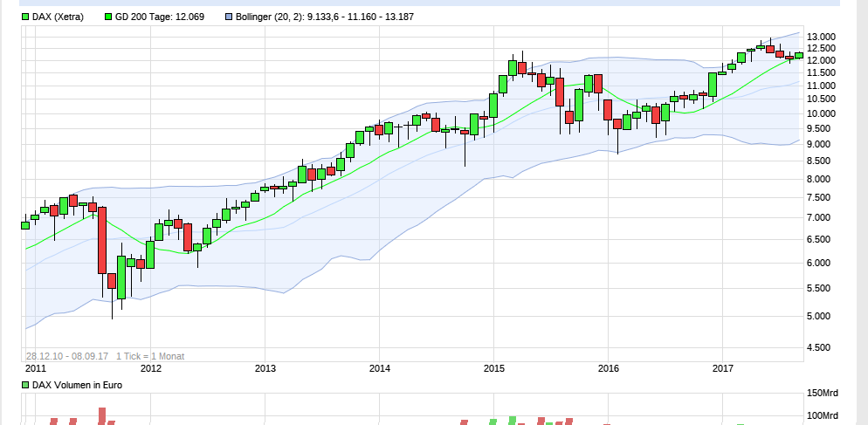868x425 pixels.
Task: Click the DAX (Xetra) legend color swatch
Action: [x=25, y=17]
